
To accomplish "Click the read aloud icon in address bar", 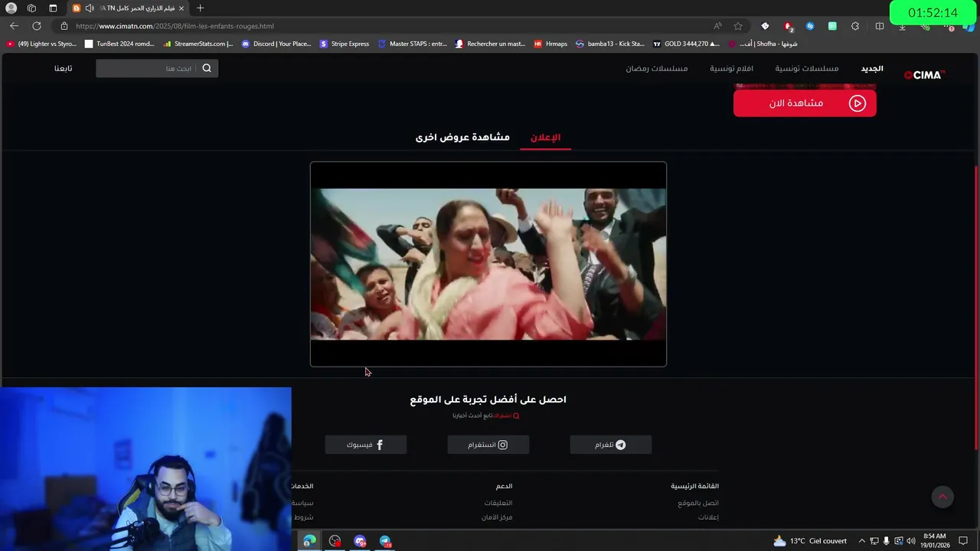I will [x=717, y=26].
